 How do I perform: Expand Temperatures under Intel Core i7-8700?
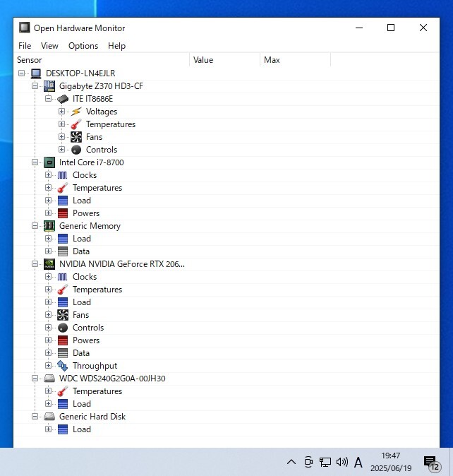pos(48,188)
